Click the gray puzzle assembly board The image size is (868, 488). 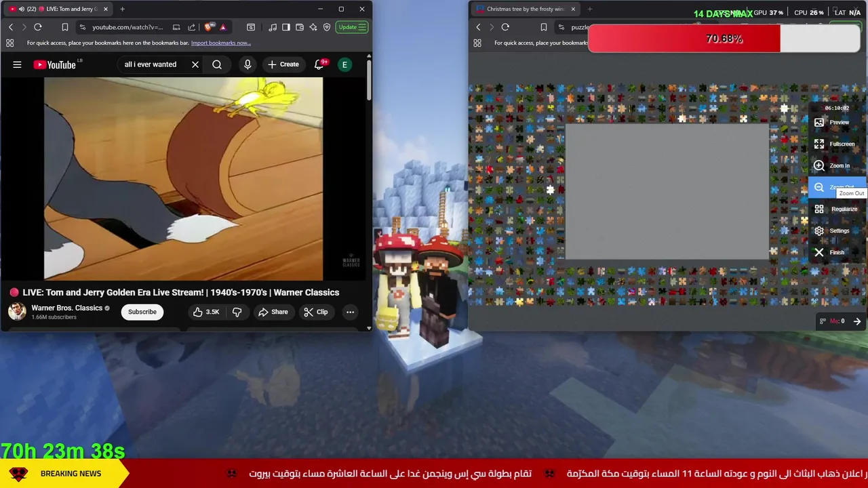(667, 192)
